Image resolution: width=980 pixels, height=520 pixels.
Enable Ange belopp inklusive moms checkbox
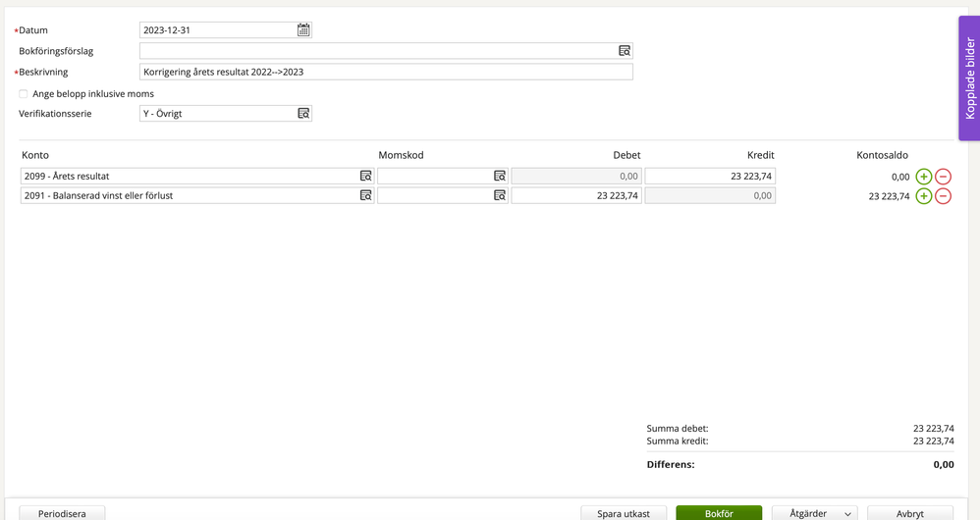pyautogui.click(x=24, y=94)
